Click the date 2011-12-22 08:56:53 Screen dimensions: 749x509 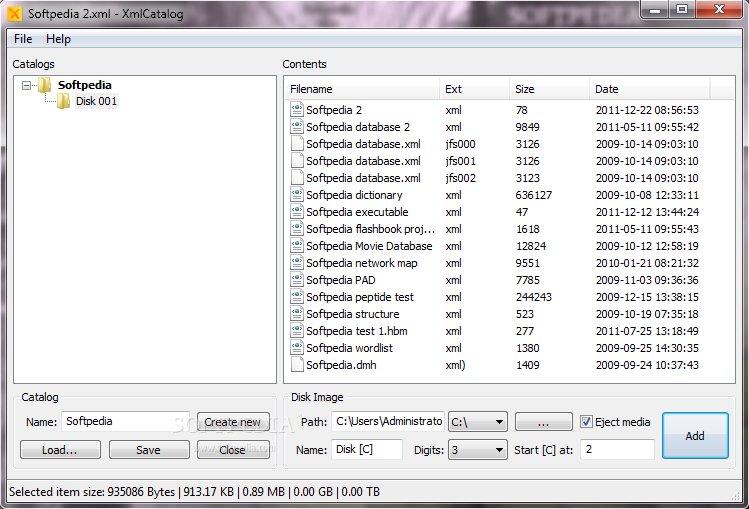(x=647, y=110)
